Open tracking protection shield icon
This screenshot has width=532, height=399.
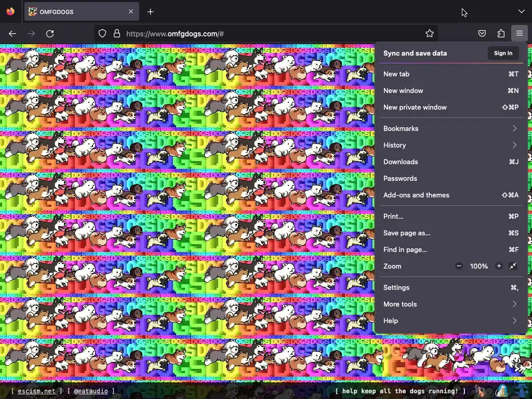pos(102,34)
